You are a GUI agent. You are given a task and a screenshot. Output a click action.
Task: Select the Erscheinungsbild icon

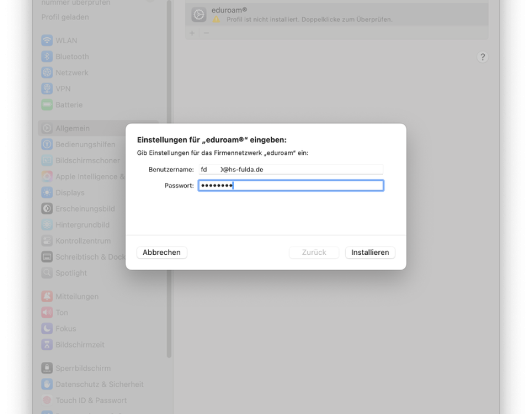point(47,209)
